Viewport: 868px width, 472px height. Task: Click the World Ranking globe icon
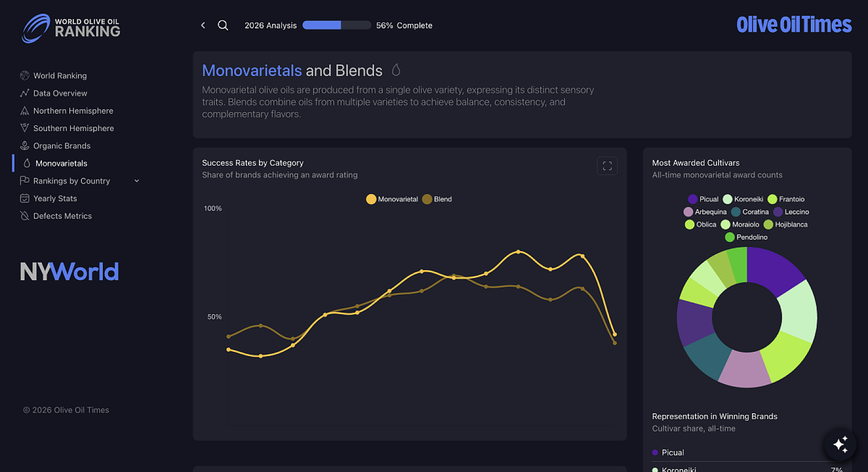(x=25, y=76)
